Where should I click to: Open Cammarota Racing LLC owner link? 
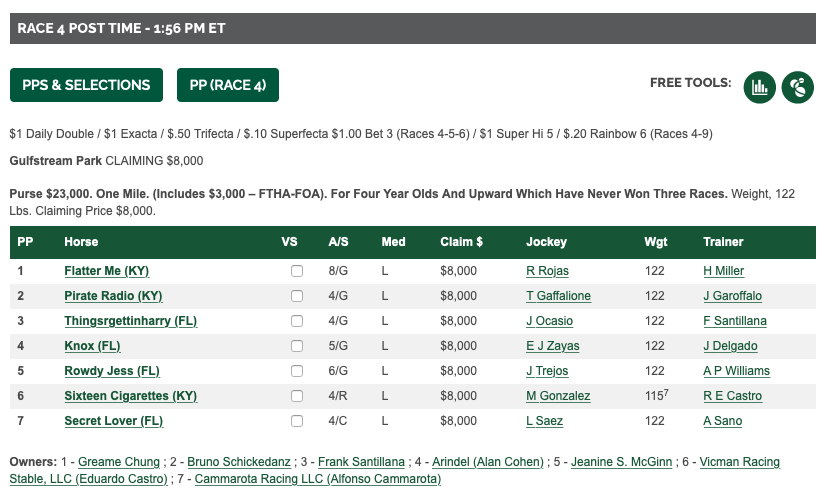pyautogui.click(x=318, y=479)
